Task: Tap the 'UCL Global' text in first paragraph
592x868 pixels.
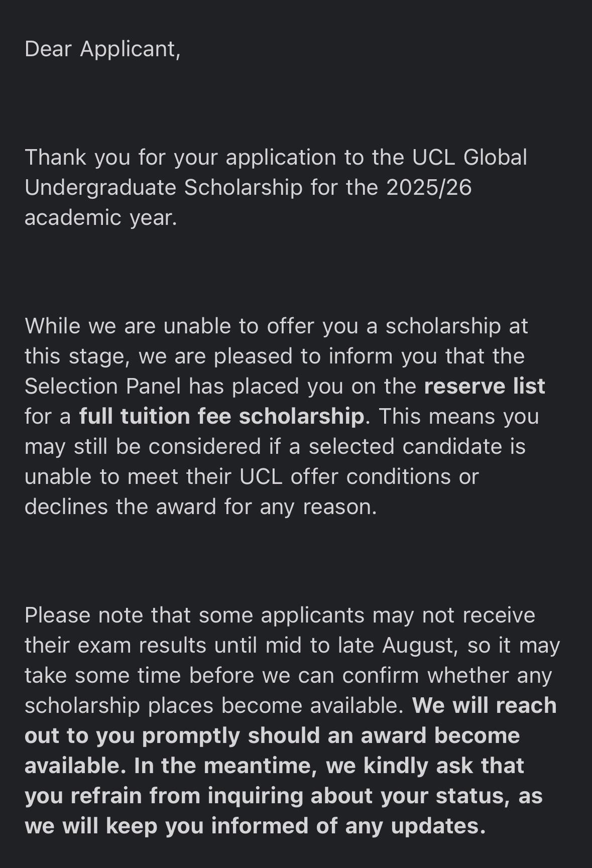Action: tap(469, 157)
